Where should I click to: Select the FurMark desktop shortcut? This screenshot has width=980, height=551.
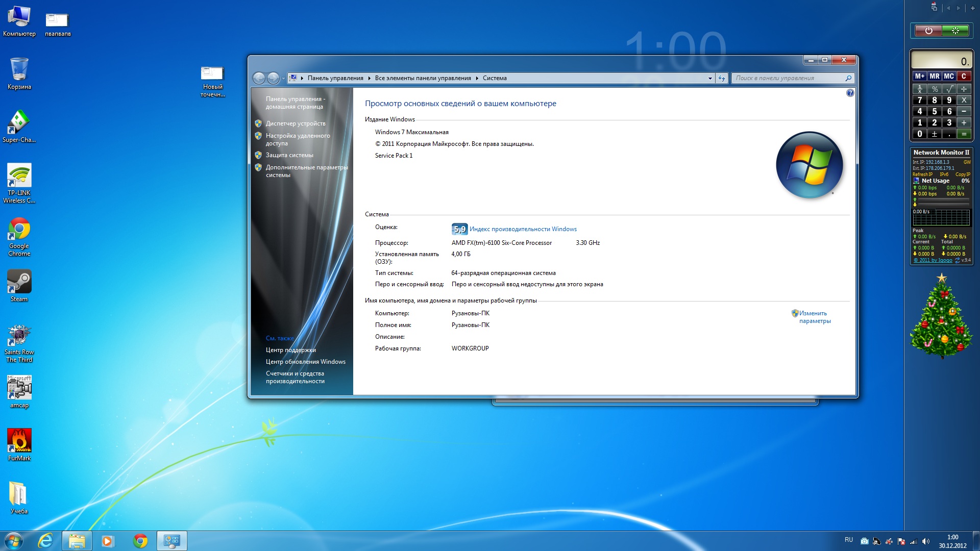[x=19, y=445]
